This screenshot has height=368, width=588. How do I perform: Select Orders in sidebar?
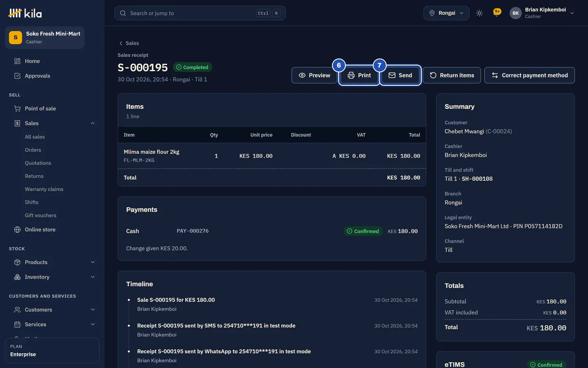click(33, 150)
